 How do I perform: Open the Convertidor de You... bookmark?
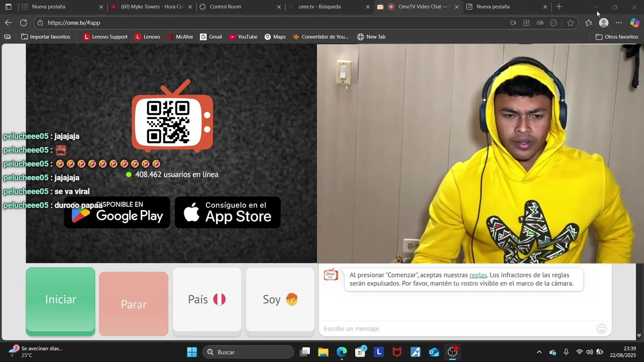pos(320,37)
